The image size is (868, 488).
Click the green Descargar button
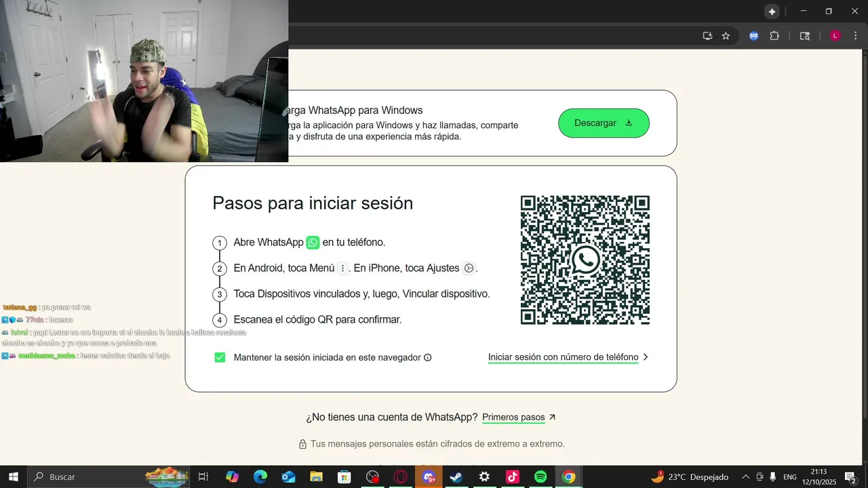[x=604, y=123]
